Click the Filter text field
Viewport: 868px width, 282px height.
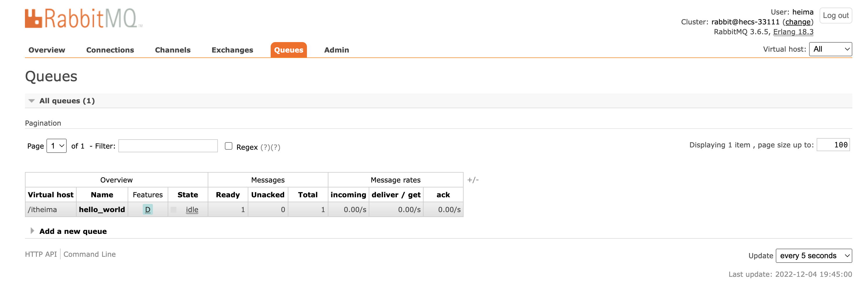coord(168,146)
